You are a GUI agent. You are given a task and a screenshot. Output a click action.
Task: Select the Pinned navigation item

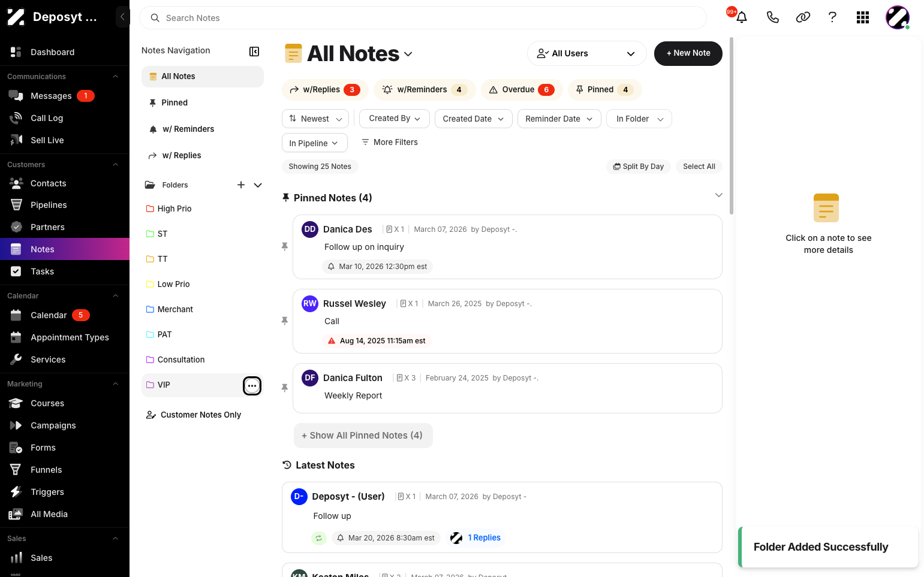point(203,103)
